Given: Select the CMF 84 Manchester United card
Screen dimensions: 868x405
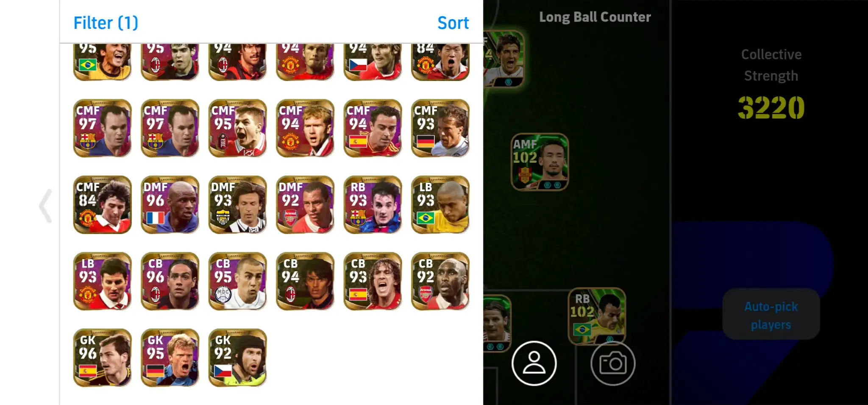Looking at the screenshot, I should point(102,205).
